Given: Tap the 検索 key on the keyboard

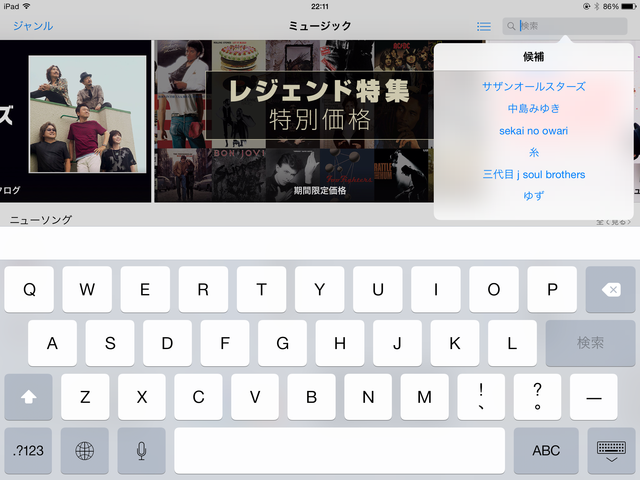Looking at the screenshot, I should pyautogui.click(x=590, y=343).
